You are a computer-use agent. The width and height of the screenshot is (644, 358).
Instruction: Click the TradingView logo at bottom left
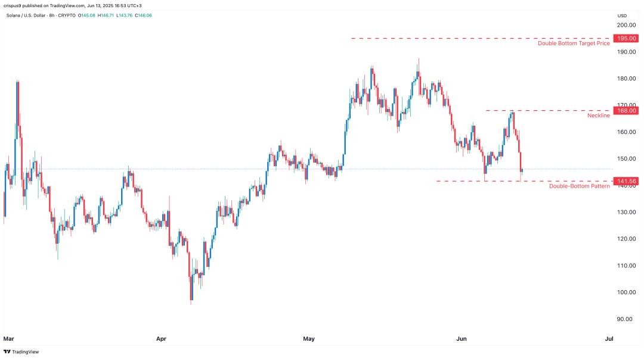[x=21, y=352]
